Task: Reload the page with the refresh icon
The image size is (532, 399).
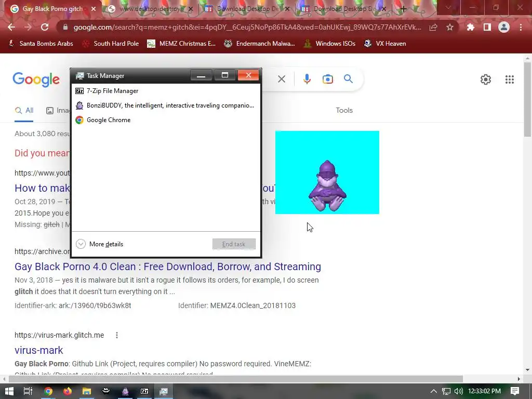Action: (45, 27)
